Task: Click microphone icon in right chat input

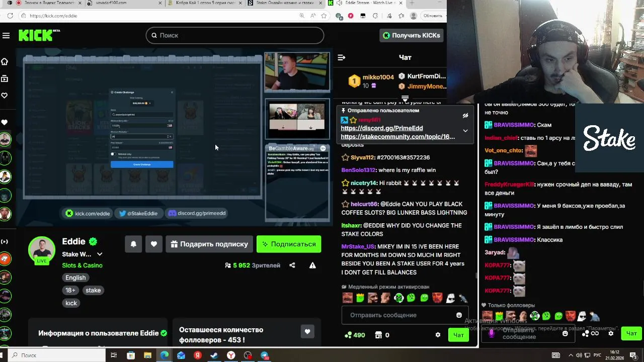Action: tap(492, 333)
